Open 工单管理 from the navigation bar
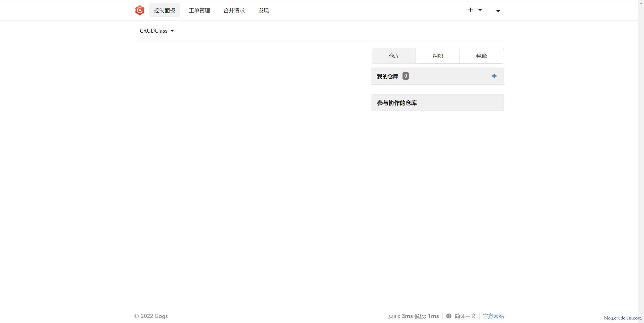This screenshot has height=323, width=644. (x=199, y=10)
